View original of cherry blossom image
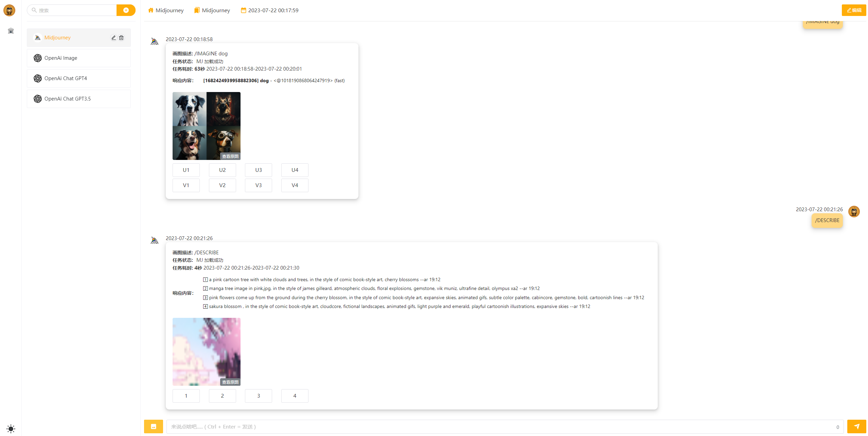 [x=230, y=382]
